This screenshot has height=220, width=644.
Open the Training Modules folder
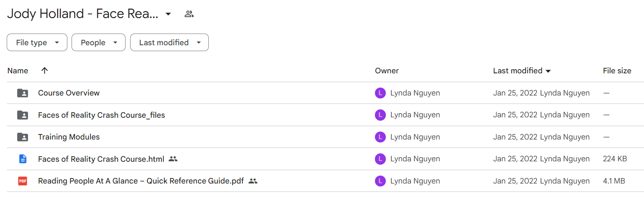69,137
